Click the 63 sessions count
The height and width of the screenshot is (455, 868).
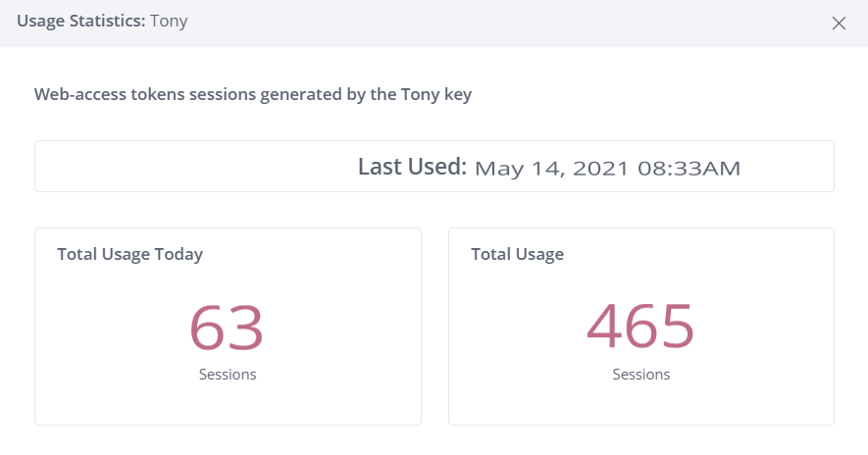point(227,328)
